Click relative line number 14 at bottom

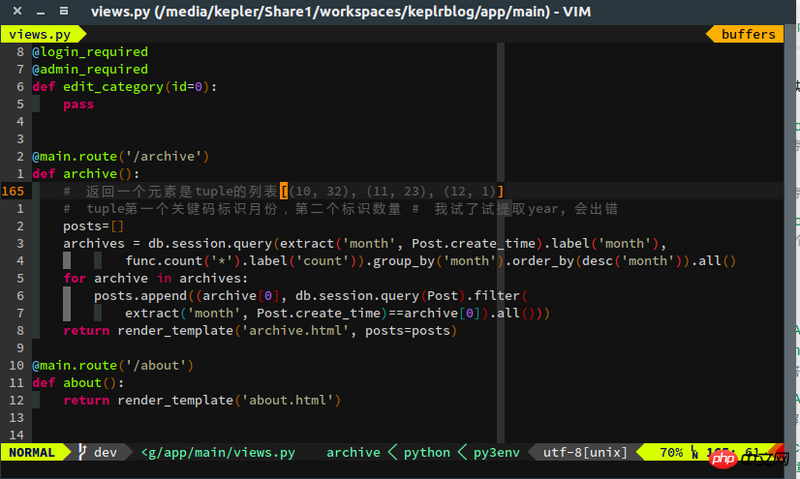pos(16,435)
